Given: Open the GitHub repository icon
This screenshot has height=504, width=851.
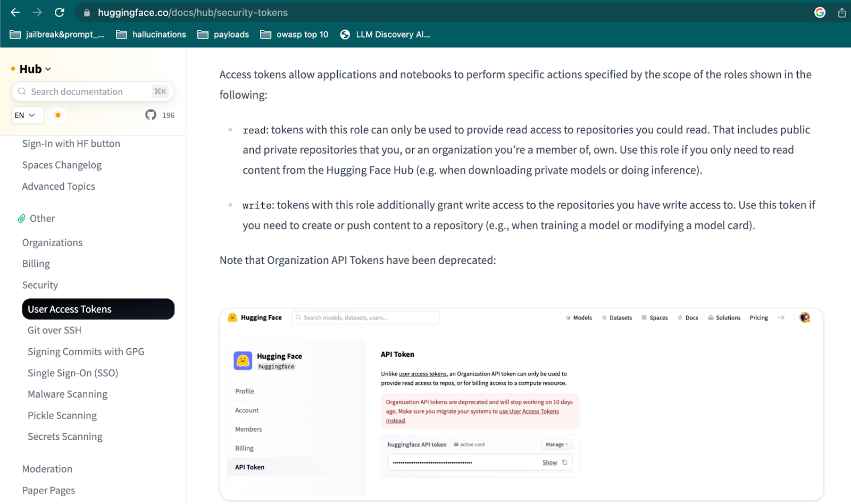Looking at the screenshot, I should (x=151, y=115).
